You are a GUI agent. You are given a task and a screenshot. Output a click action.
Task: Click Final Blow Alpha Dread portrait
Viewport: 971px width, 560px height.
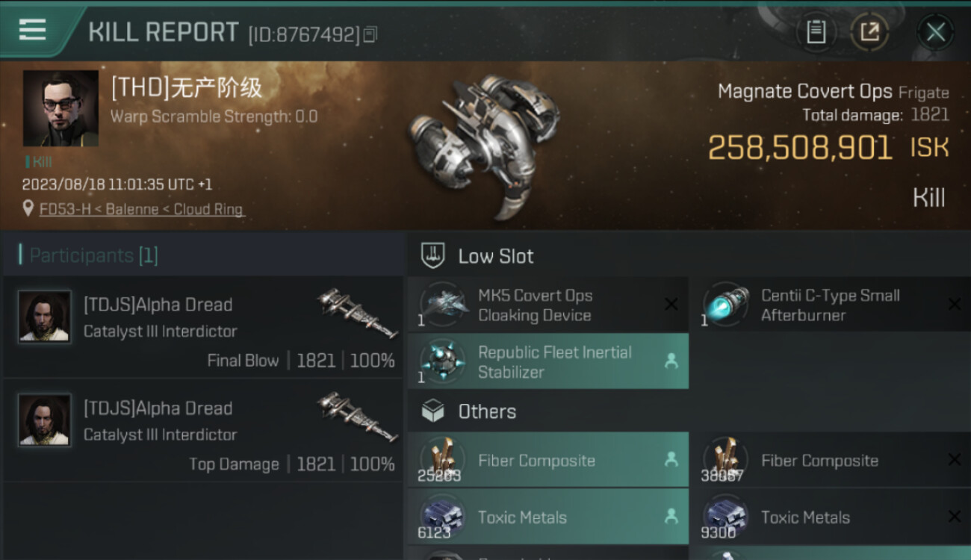tap(45, 317)
